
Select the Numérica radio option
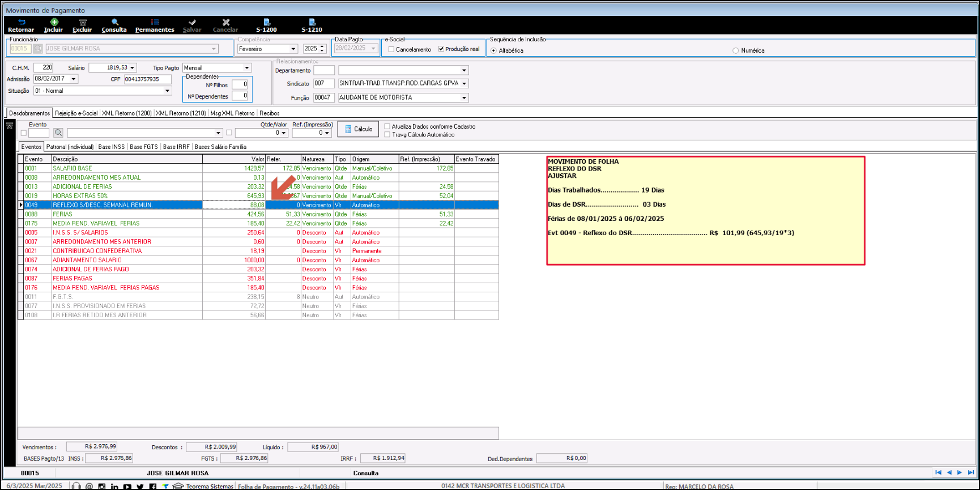pos(736,50)
